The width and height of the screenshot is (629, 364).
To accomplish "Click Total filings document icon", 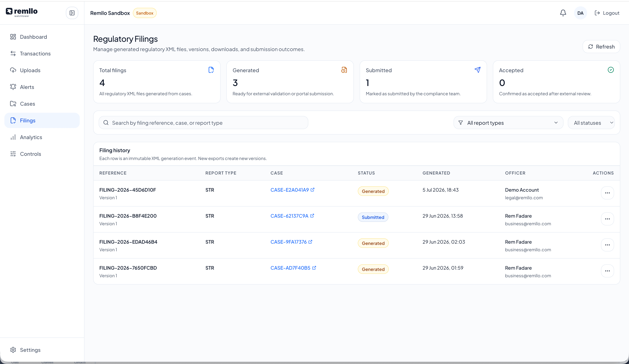I will coord(211,70).
